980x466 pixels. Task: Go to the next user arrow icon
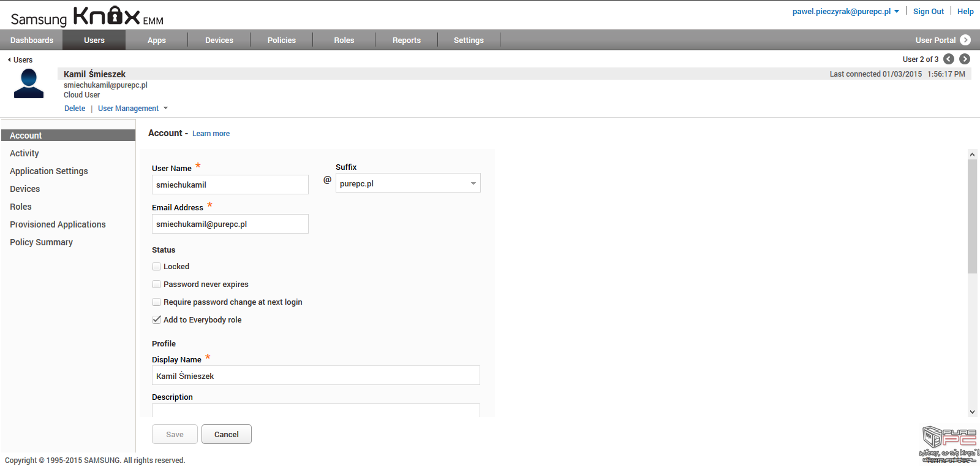point(965,59)
